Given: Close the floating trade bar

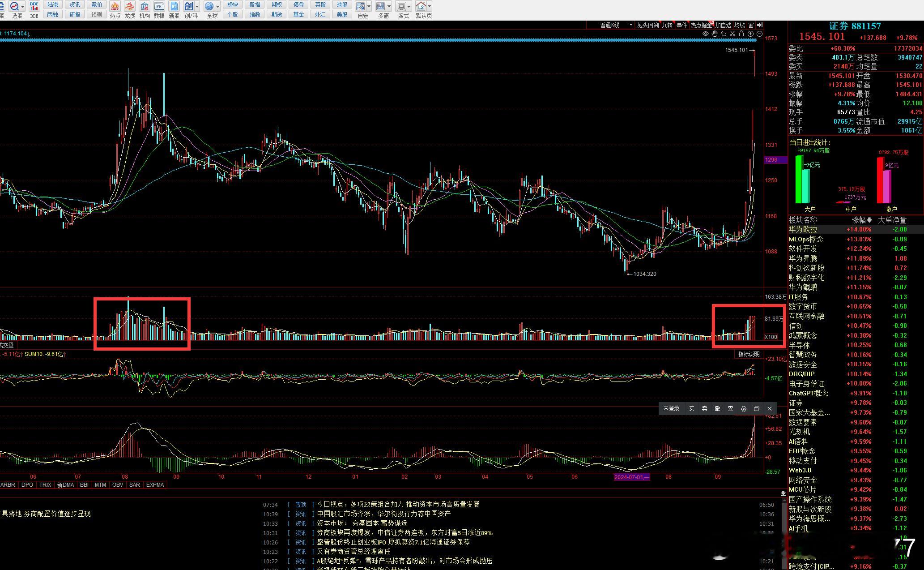Looking at the screenshot, I should [x=770, y=408].
